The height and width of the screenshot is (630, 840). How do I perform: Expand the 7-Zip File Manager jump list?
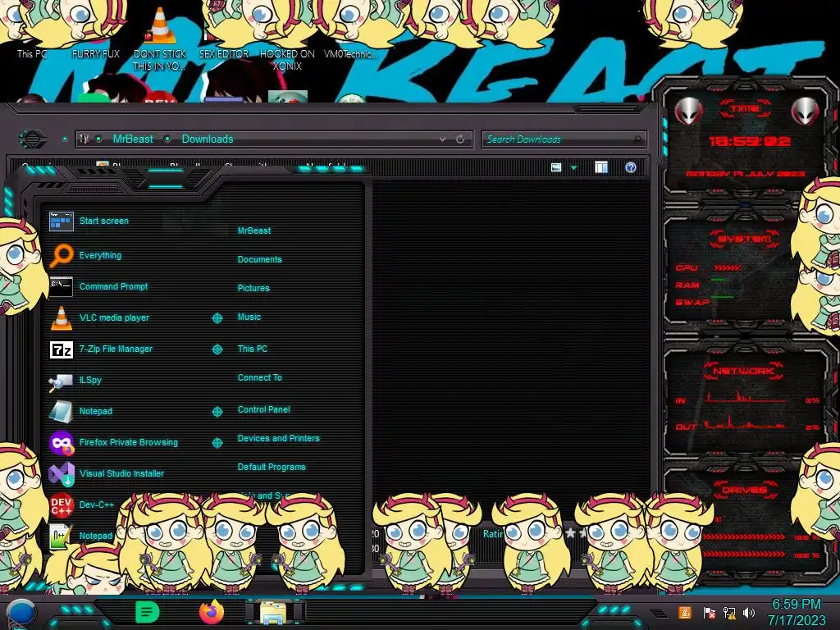point(217,349)
